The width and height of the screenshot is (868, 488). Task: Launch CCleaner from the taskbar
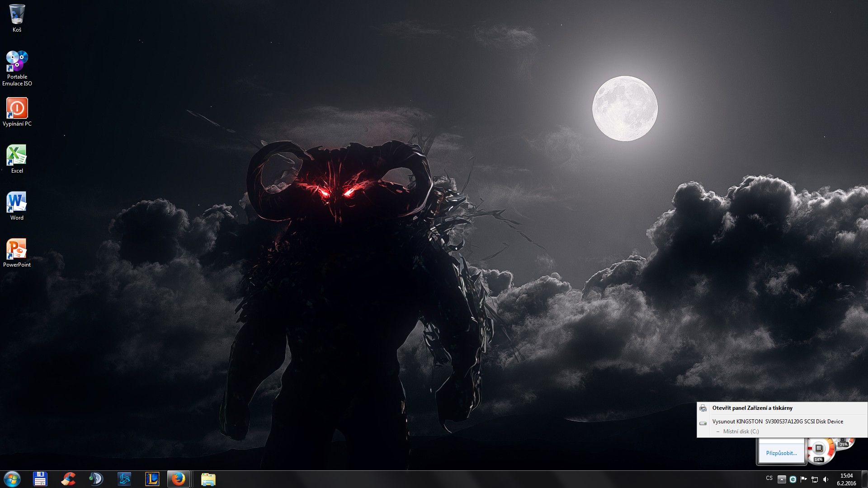(x=68, y=479)
